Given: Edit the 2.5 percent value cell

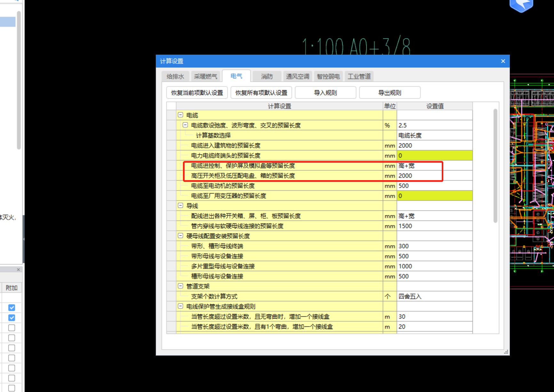Looking at the screenshot, I should pos(435,125).
